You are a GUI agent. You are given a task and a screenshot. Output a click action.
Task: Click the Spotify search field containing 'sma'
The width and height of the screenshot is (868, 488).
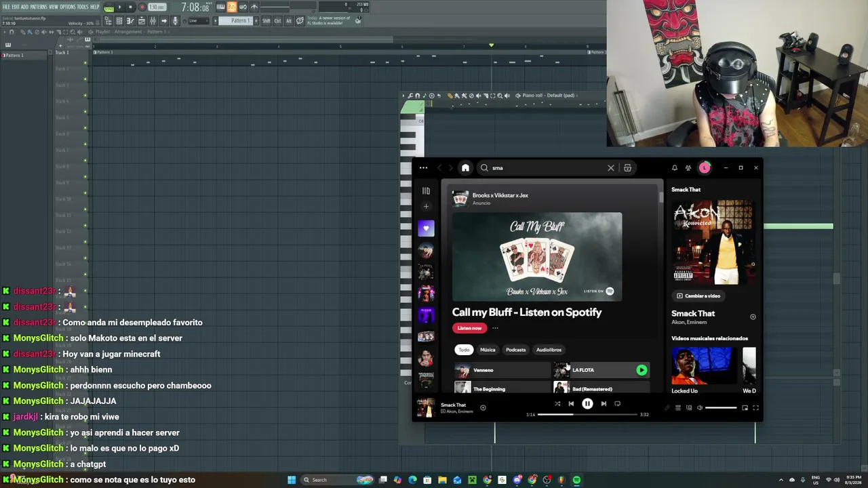(x=546, y=168)
